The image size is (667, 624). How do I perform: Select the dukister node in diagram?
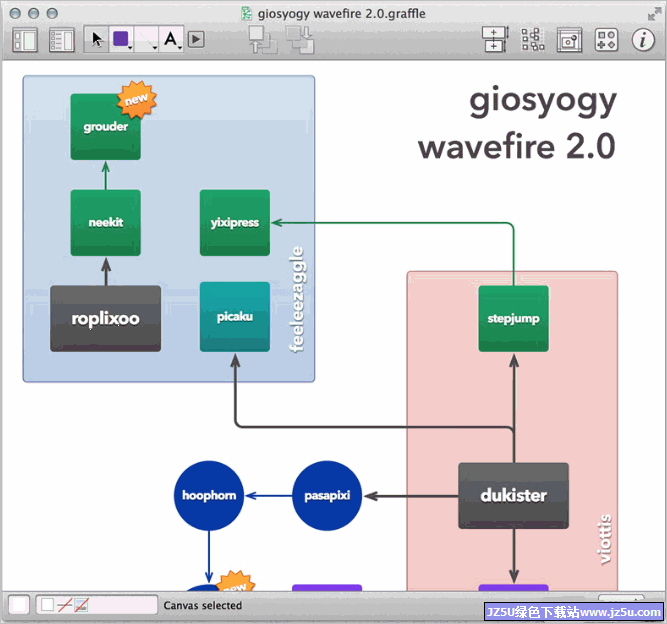[513, 495]
